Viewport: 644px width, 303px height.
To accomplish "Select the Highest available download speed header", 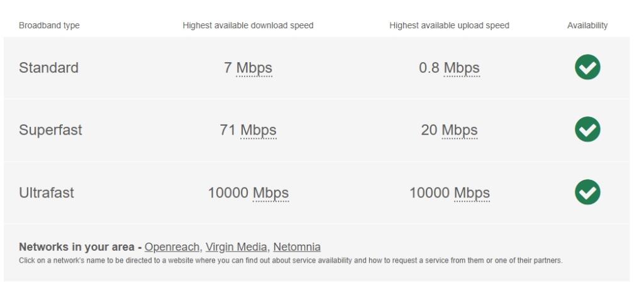I will [x=248, y=25].
